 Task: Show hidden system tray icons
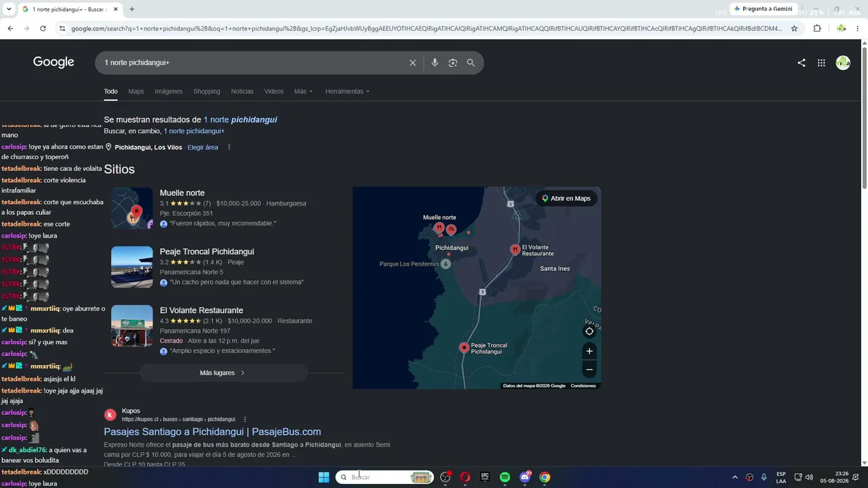pyautogui.click(x=734, y=477)
